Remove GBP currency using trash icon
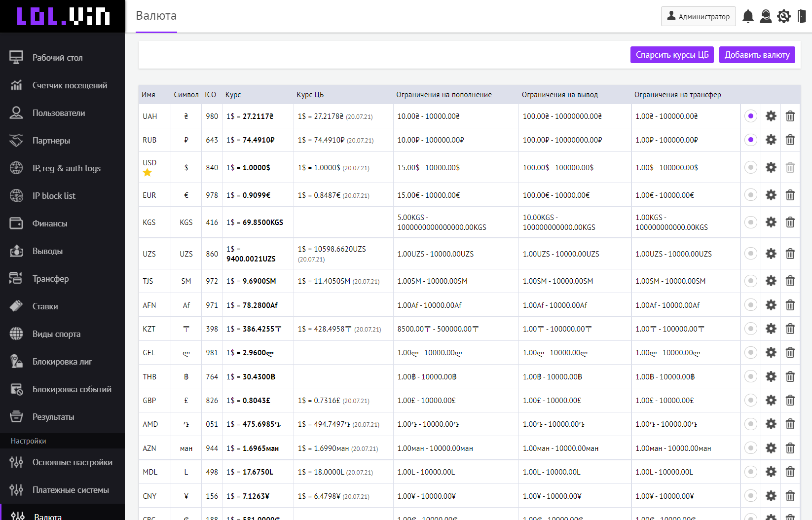 click(x=790, y=400)
